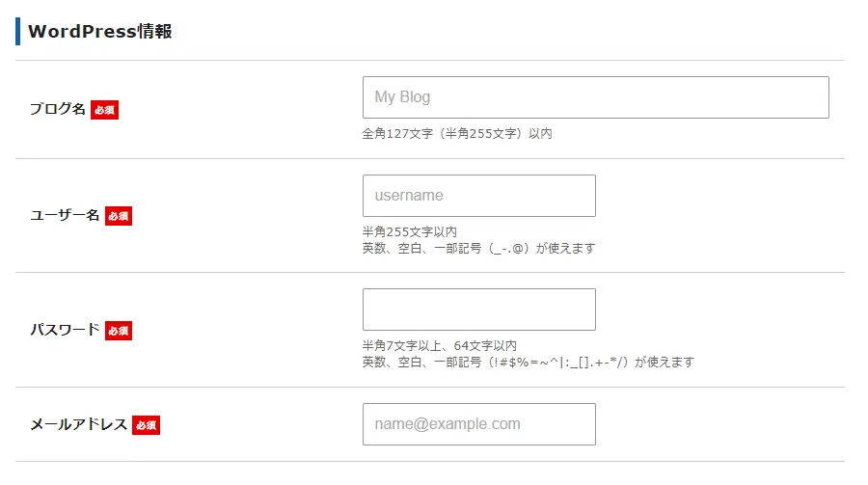Click the blue accent bar beside heading
This screenshot has width=868, height=485.
[x=17, y=31]
